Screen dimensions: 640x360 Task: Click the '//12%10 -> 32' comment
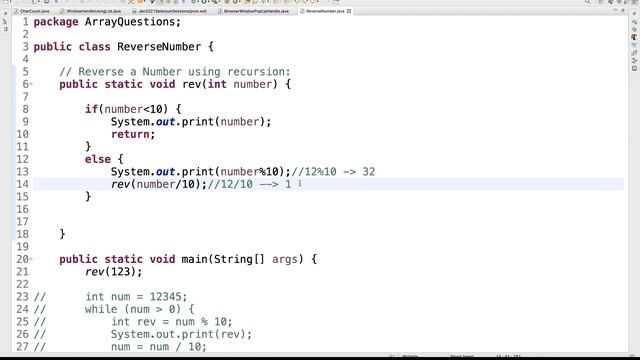333,172
